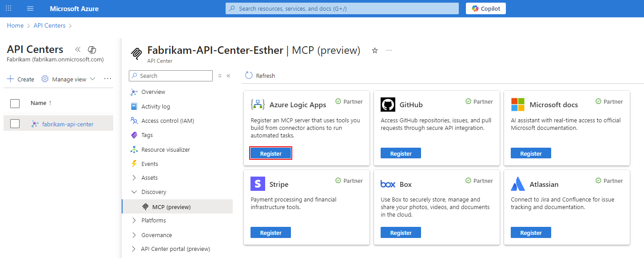
Task: Click the Partner badge on GitHub card
Action: (479, 101)
